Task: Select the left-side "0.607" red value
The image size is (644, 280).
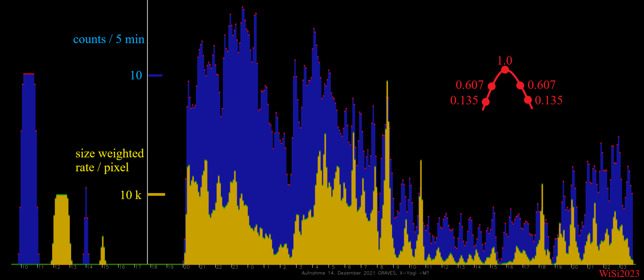Action: click(469, 85)
